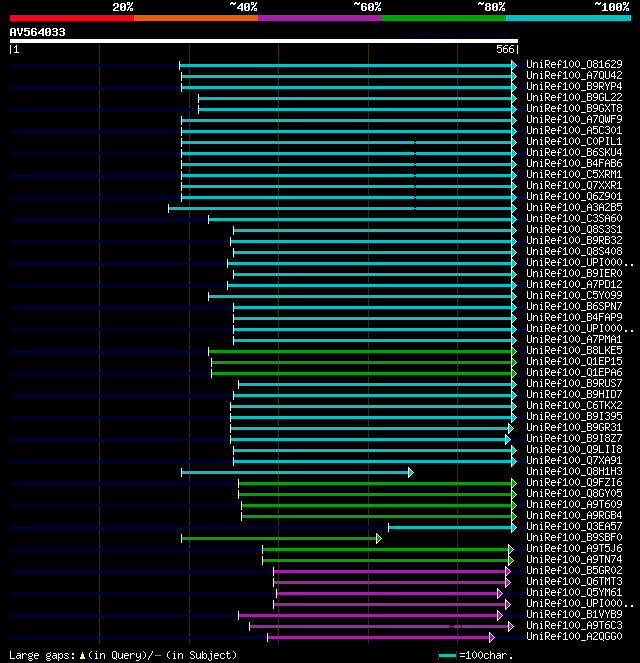Open the UniRef100_C5XRM1 hit
This screenshot has height=663, width=640.
click(x=574, y=174)
